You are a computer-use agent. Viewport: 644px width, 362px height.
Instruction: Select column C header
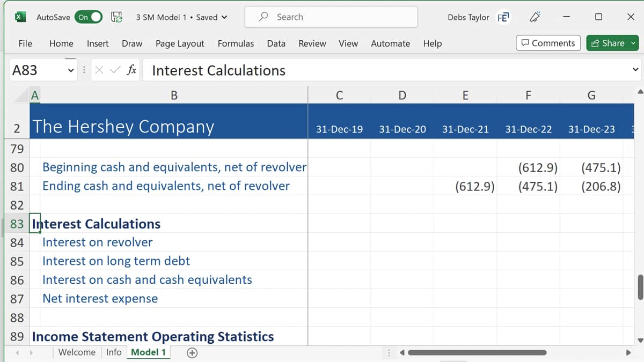point(339,95)
